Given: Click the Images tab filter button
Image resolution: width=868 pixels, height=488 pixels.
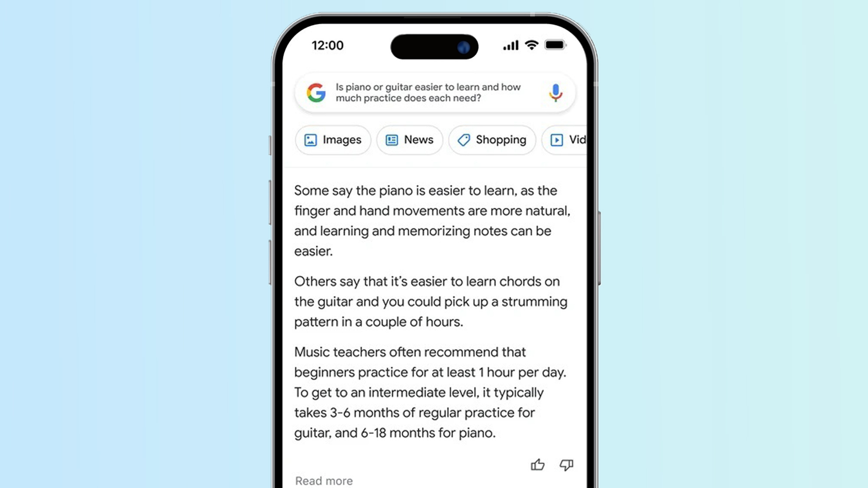Looking at the screenshot, I should 332,139.
